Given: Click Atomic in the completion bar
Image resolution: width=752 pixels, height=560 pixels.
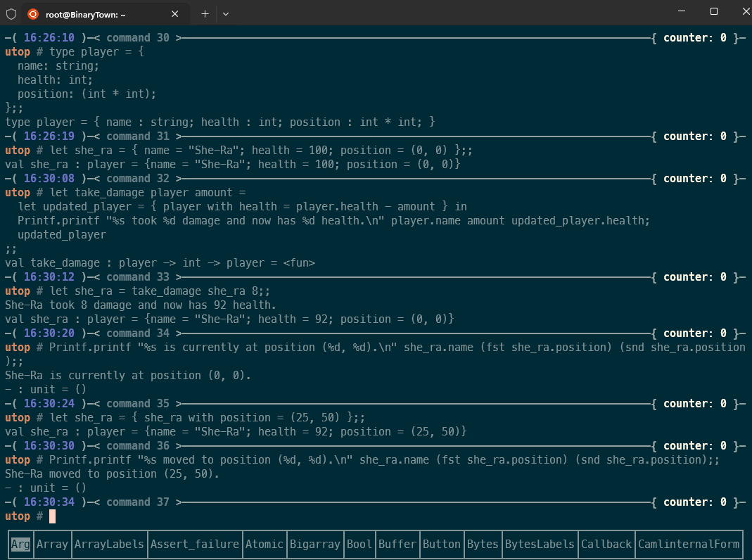Looking at the screenshot, I should [265, 544].
